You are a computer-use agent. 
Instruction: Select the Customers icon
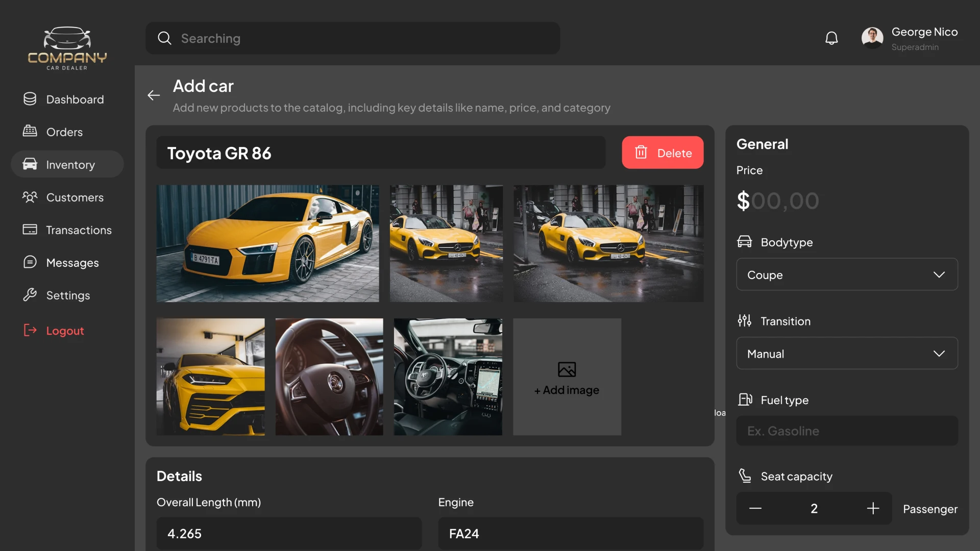tap(30, 197)
